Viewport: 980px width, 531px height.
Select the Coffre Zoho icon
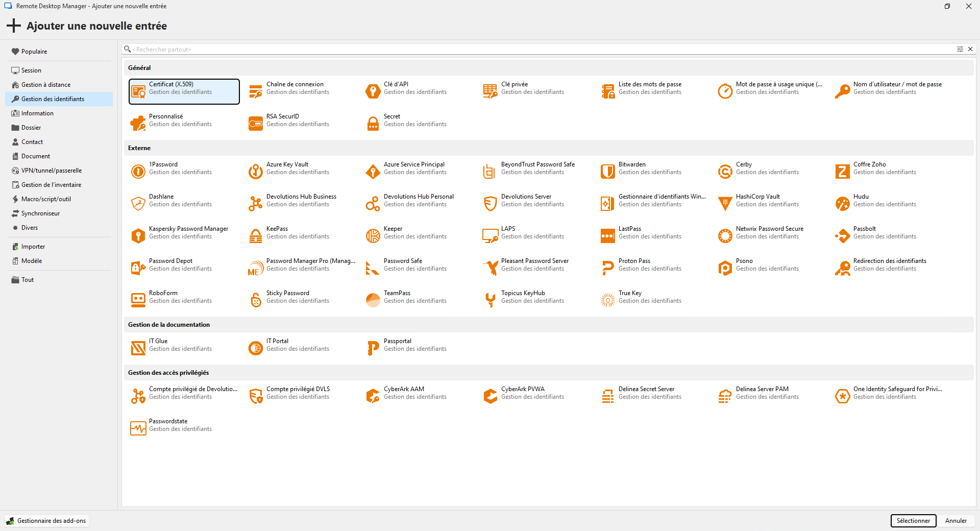[843, 172]
